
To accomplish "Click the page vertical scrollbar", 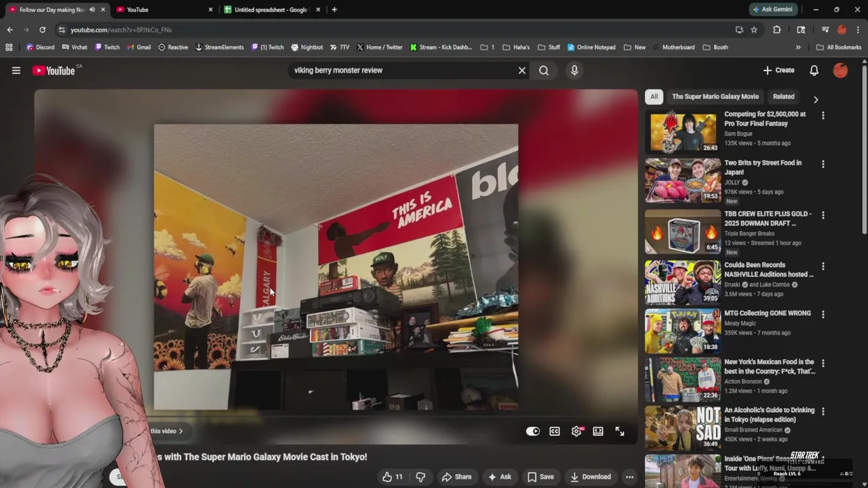I will pos(864,149).
